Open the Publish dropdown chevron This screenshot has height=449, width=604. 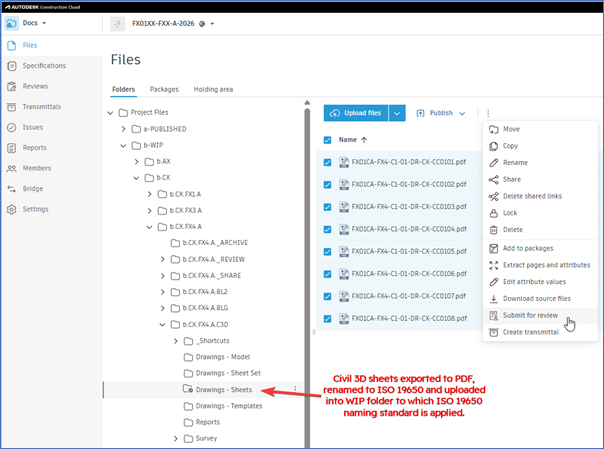[462, 113]
